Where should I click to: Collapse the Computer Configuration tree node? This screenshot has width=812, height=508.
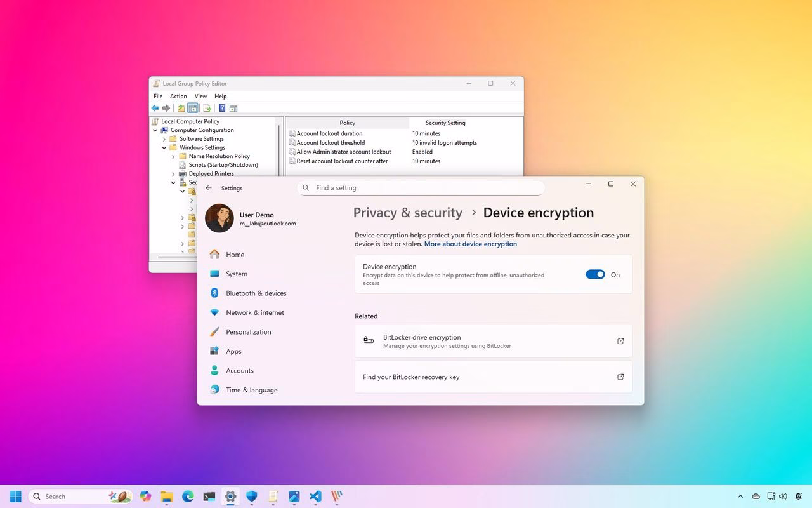[x=155, y=130]
